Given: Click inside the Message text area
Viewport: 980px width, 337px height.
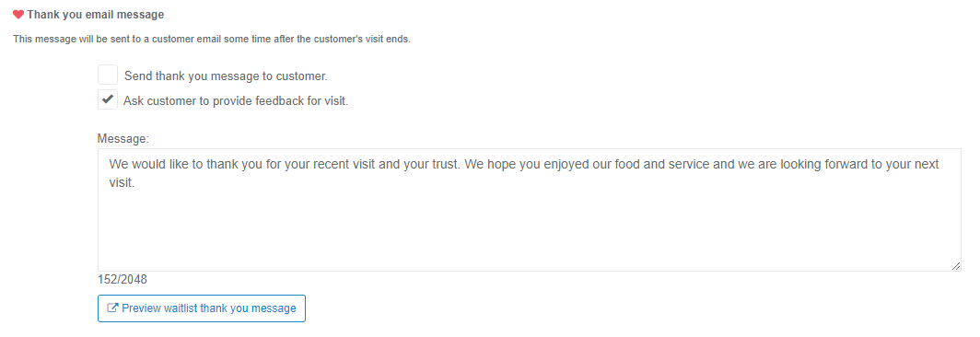Looking at the screenshot, I should click(530, 210).
